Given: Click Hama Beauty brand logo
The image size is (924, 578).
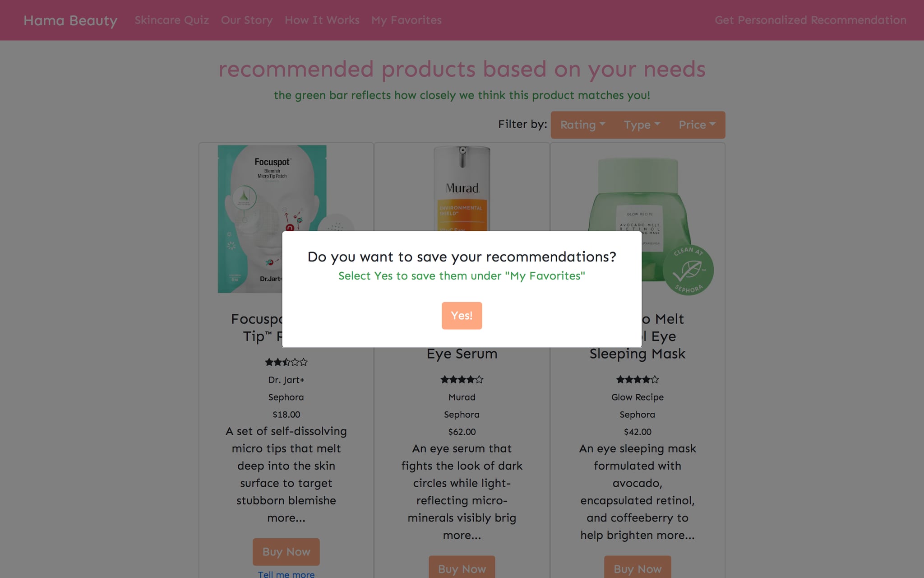Looking at the screenshot, I should tap(70, 20).
